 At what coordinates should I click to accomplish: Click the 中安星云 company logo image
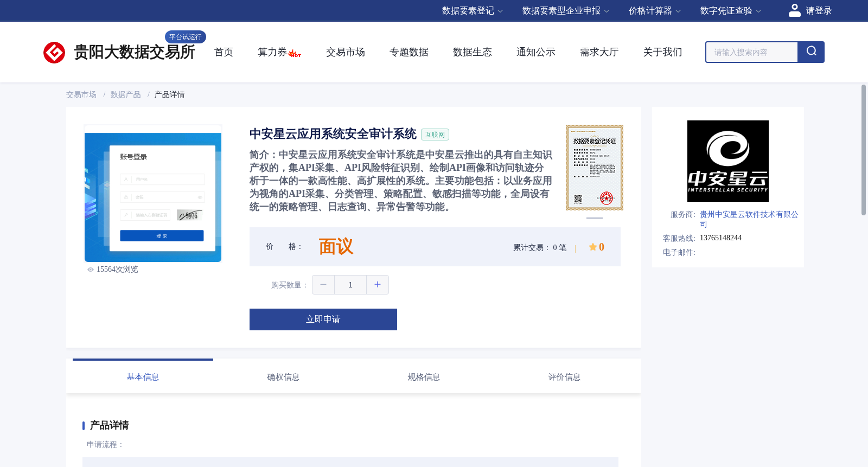[x=728, y=161]
